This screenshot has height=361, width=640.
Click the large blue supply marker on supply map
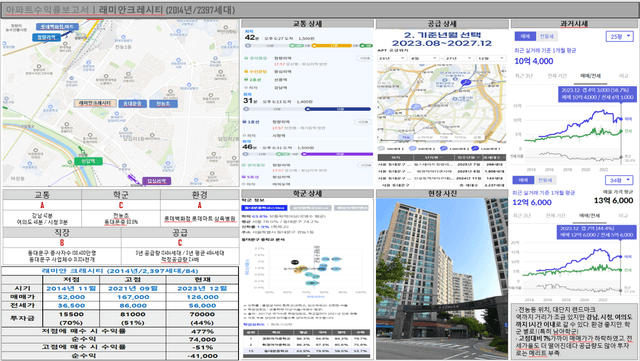click(x=465, y=82)
